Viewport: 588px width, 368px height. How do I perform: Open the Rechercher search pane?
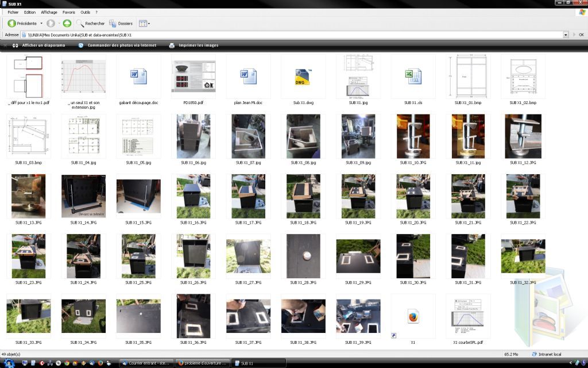[90, 23]
